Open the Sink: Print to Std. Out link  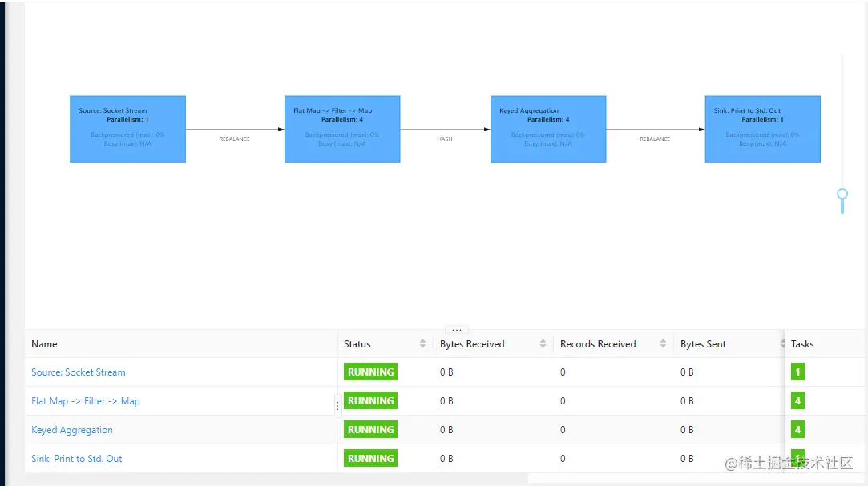pos(76,458)
